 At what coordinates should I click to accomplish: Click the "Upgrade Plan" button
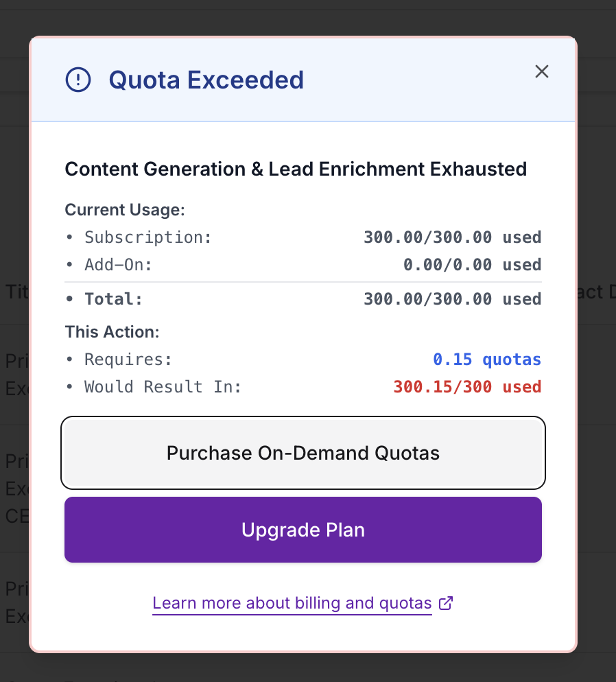point(303,529)
